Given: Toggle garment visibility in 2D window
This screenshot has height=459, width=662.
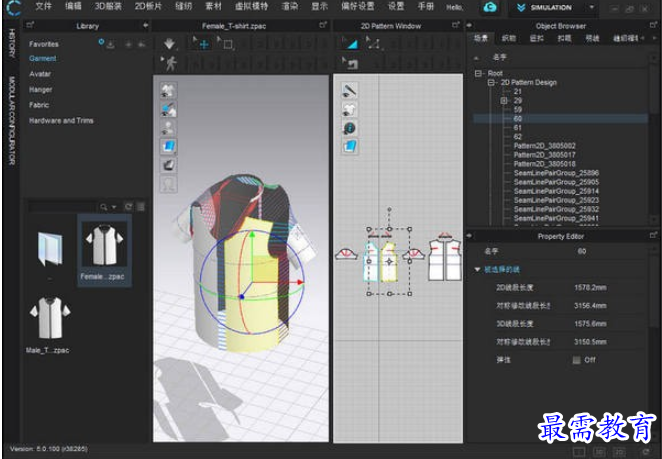Looking at the screenshot, I should point(350,109).
